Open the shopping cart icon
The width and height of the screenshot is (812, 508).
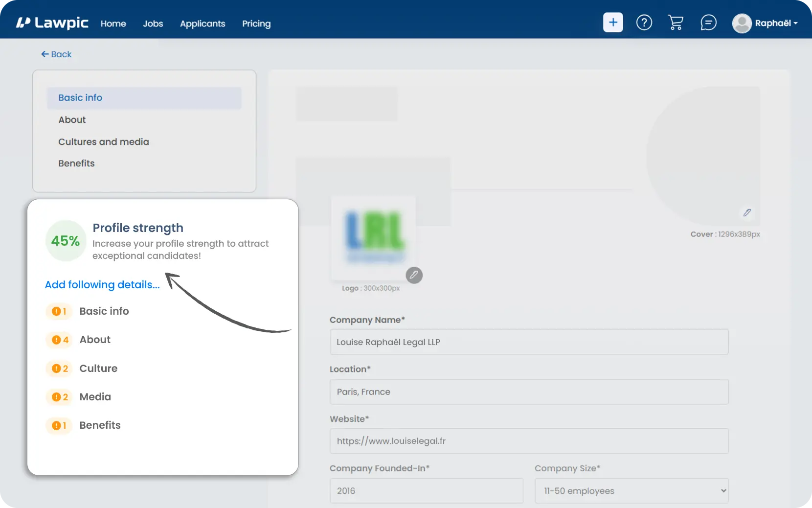tap(676, 23)
